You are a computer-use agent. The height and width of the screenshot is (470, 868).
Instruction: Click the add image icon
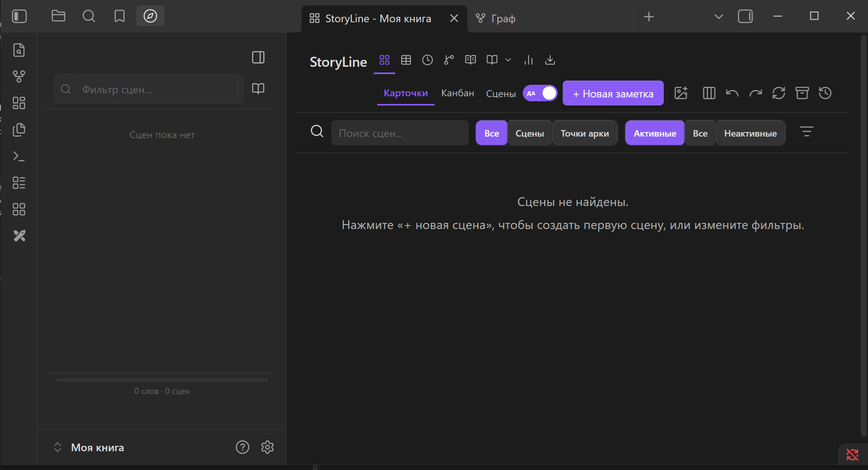[x=681, y=93]
